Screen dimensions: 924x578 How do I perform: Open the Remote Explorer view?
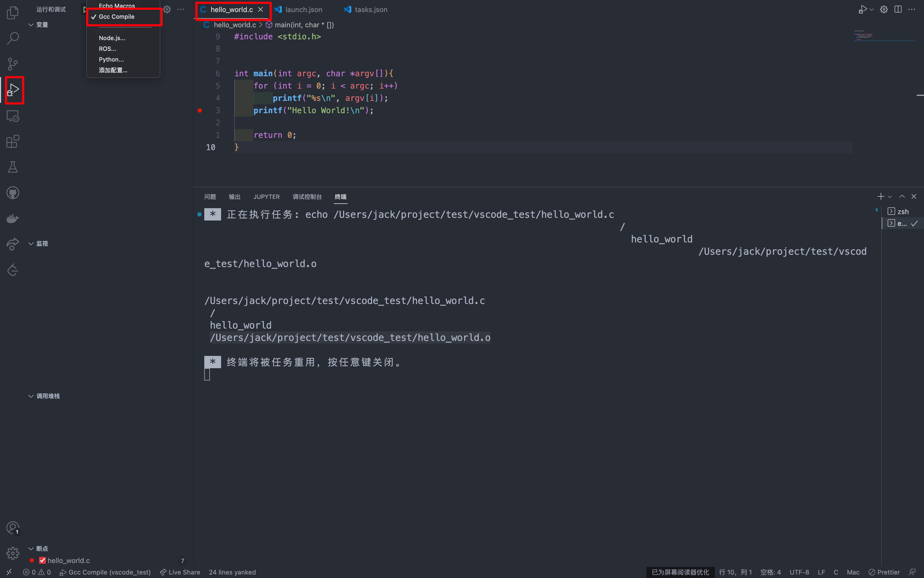(13, 116)
